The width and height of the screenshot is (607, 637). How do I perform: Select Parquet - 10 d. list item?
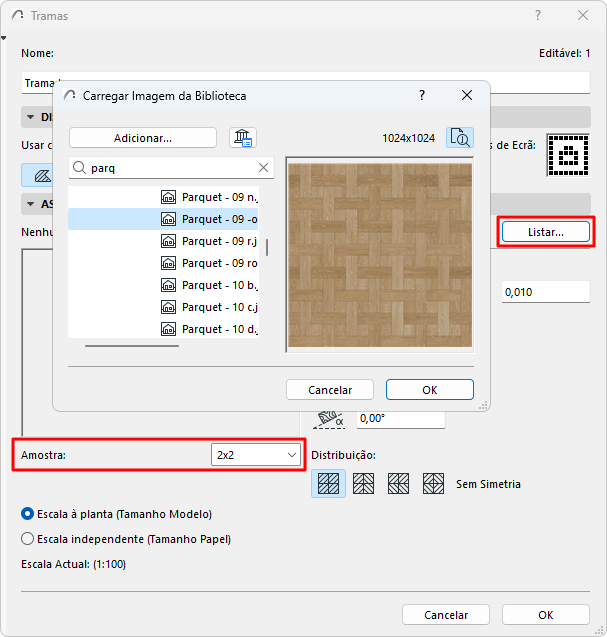point(163,329)
